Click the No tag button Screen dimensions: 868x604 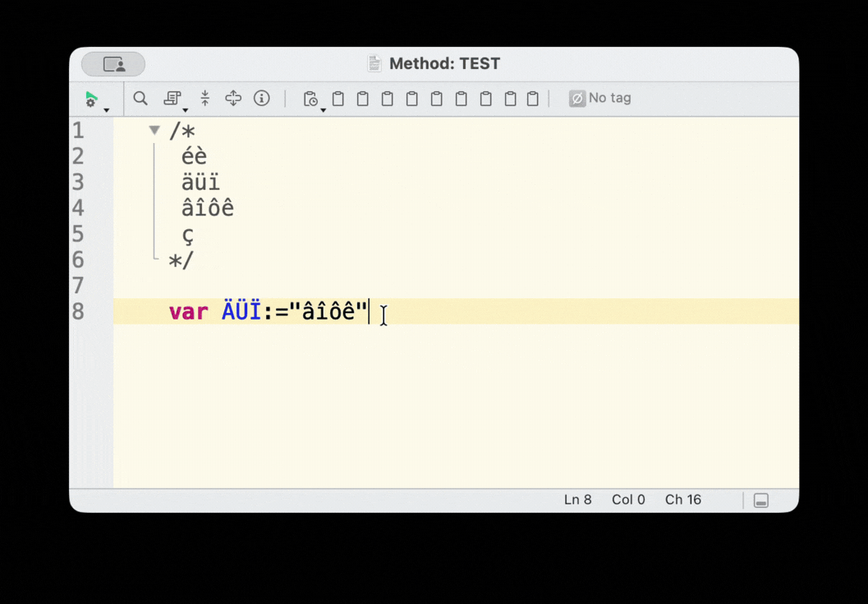point(600,98)
